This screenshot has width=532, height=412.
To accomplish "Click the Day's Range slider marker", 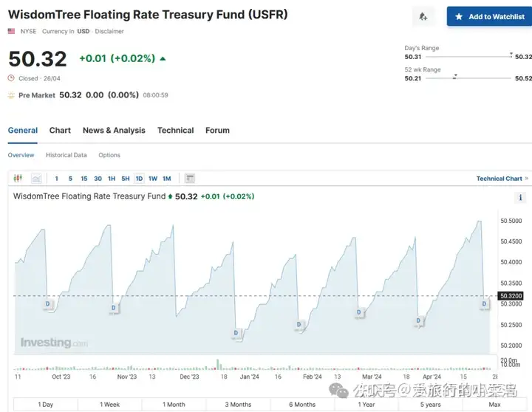I will click(511, 55).
